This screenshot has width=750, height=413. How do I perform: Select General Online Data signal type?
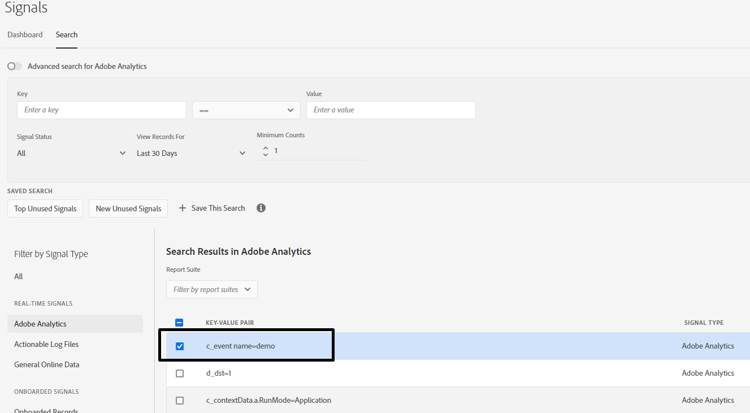(47, 365)
